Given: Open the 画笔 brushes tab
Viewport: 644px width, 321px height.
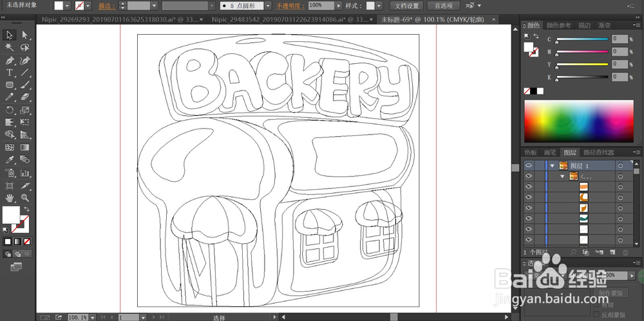Looking at the screenshot, I should (x=550, y=152).
